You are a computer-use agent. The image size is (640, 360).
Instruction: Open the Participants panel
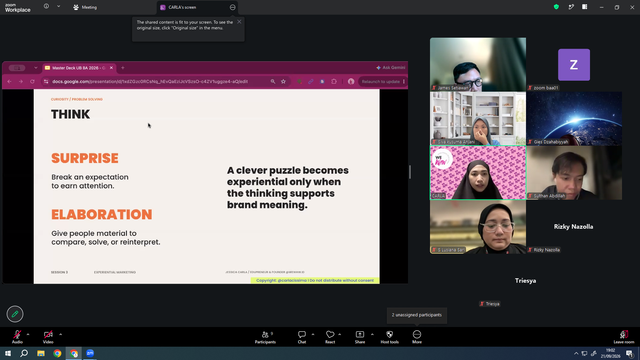pyautogui.click(x=265, y=337)
